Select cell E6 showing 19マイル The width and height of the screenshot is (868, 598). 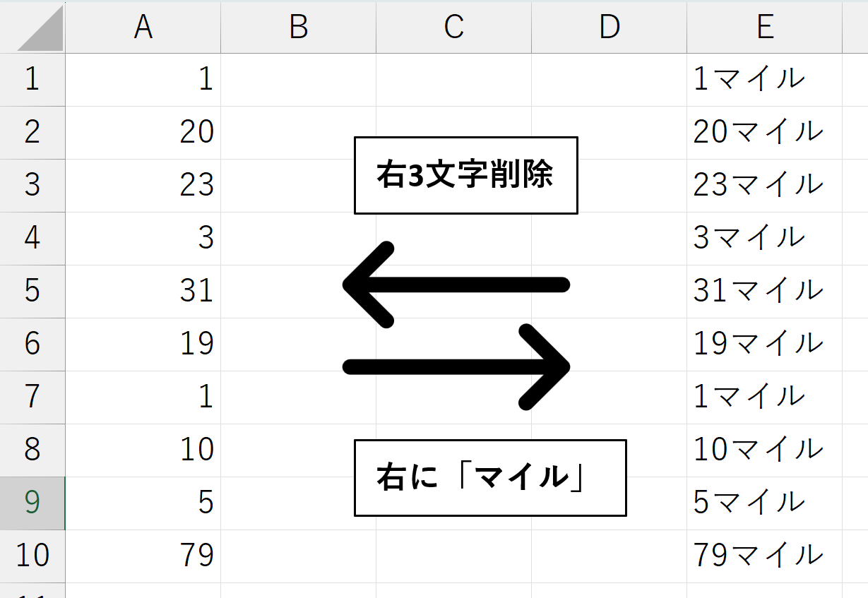click(x=764, y=344)
